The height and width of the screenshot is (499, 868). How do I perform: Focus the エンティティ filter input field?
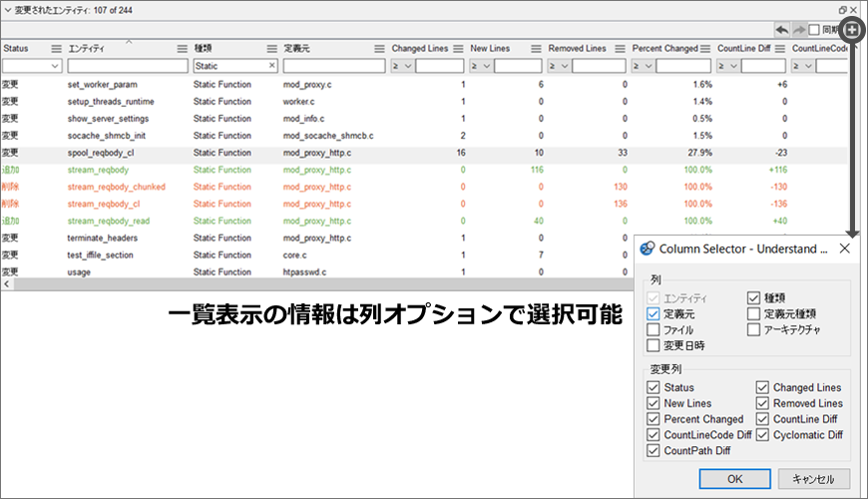coord(128,66)
